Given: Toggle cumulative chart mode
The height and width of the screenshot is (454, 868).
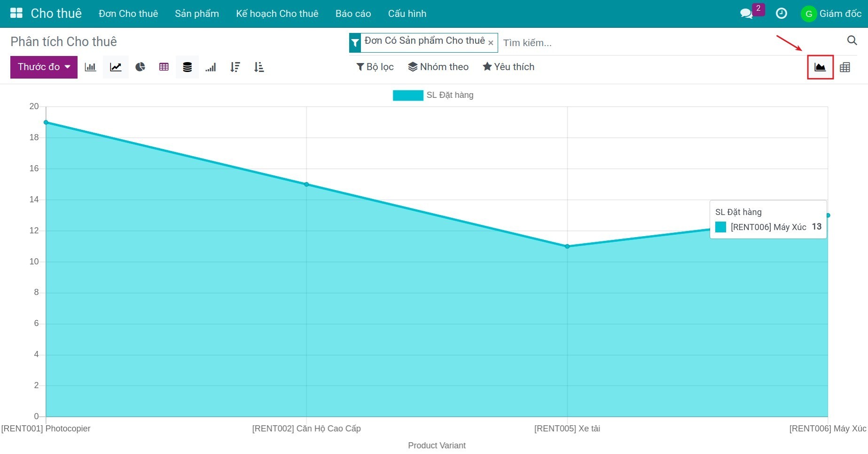Looking at the screenshot, I should [211, 67].
